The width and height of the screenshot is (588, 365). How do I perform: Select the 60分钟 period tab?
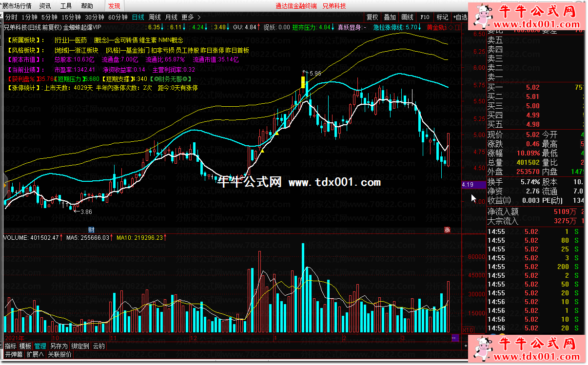click(118, 17)
